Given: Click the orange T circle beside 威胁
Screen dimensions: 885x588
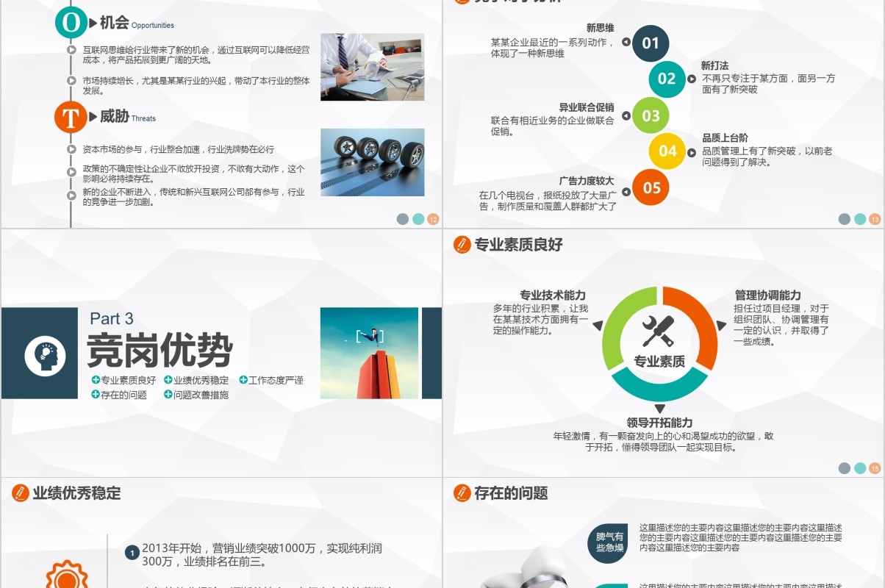Looking at the screenshot, I should point(71,117).
